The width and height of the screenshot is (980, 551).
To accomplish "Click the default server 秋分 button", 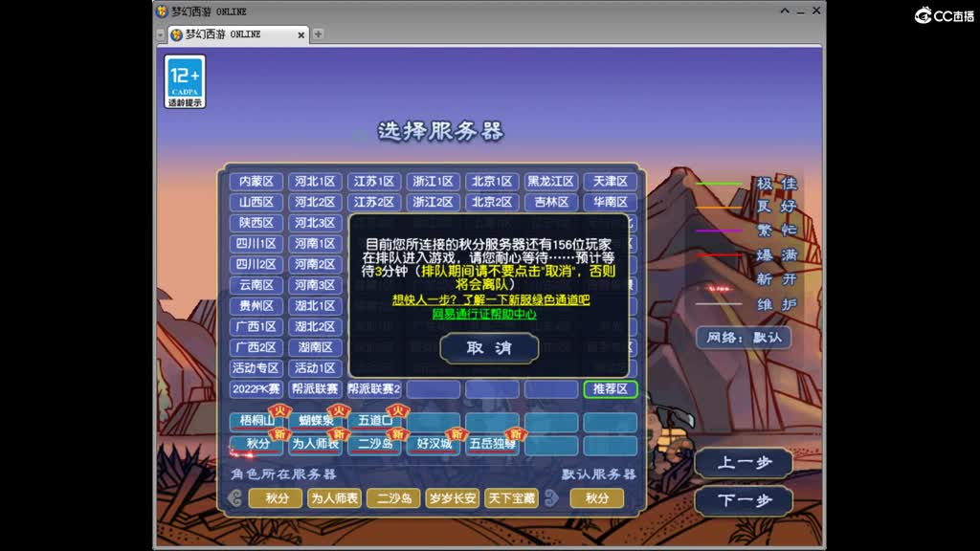I will (597, 498).
